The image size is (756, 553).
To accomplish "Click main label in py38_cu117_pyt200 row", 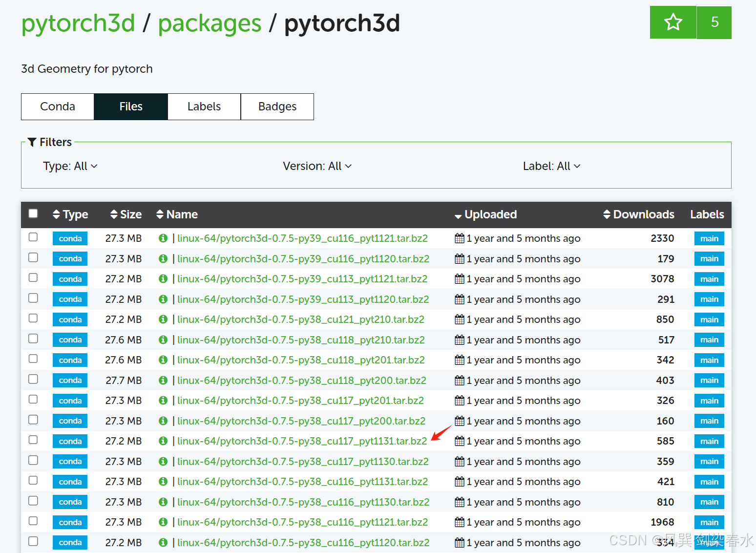I will 709,421.
